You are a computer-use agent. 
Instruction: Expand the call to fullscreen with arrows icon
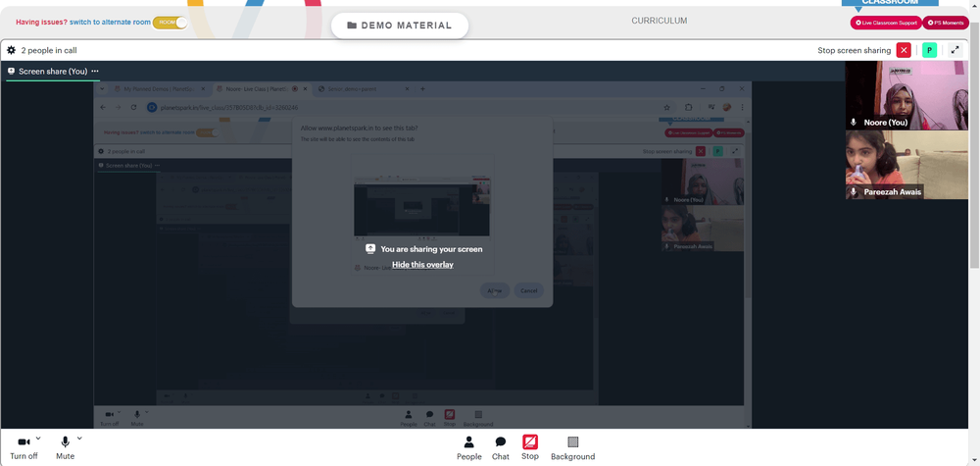pos(955,50)
